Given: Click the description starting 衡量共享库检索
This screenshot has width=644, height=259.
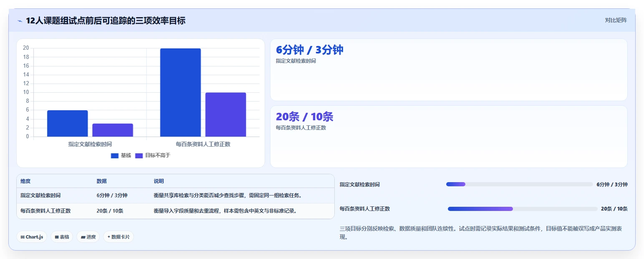Looking at the screenshot, I should coord(227,196).
